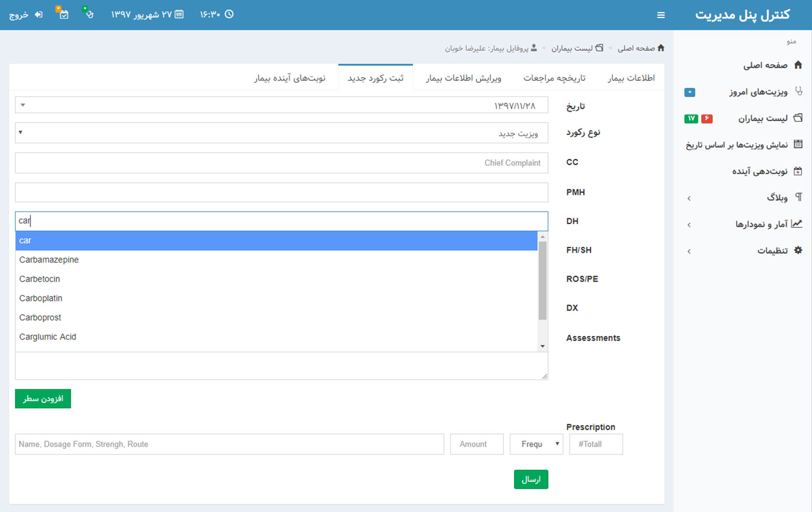Click the hamburger menu icon in header
Viewport: 812px width, 512px height.
coord(661,15)
